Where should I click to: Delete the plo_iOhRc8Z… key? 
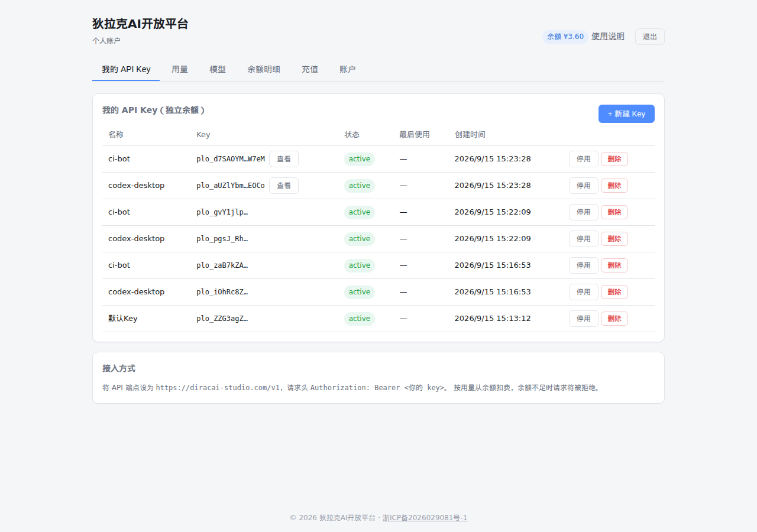pyautogui.click(x=614, y=292)
